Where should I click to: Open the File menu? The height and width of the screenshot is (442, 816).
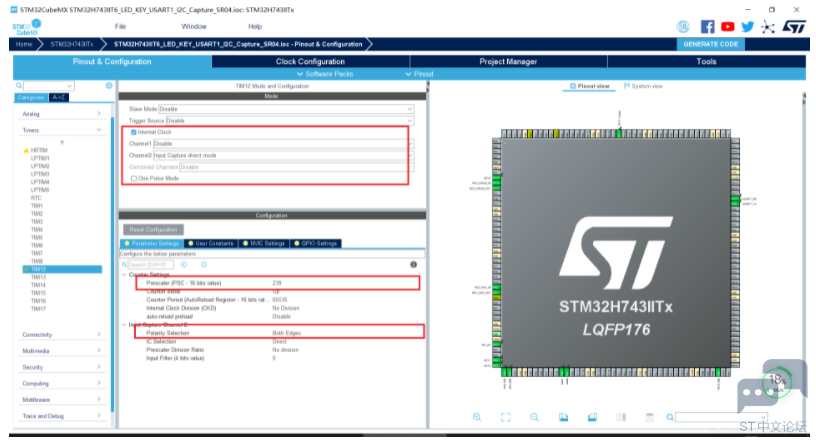pos(120,27)
